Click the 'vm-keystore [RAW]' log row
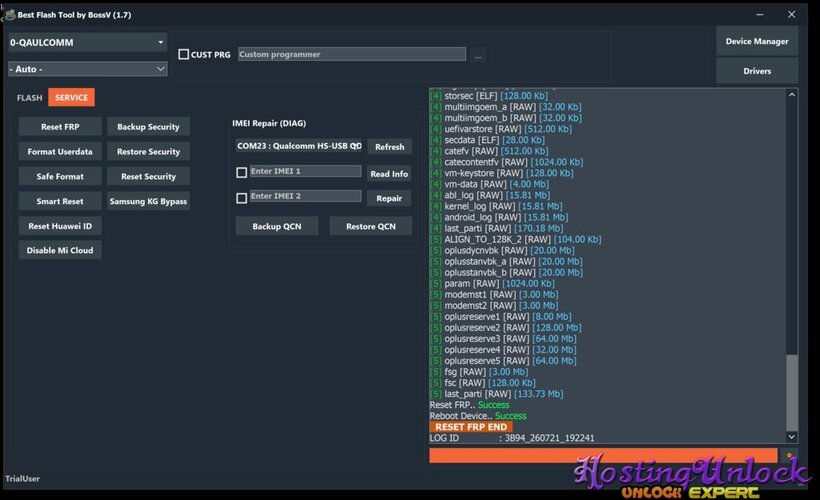 [x=502, y=173]
